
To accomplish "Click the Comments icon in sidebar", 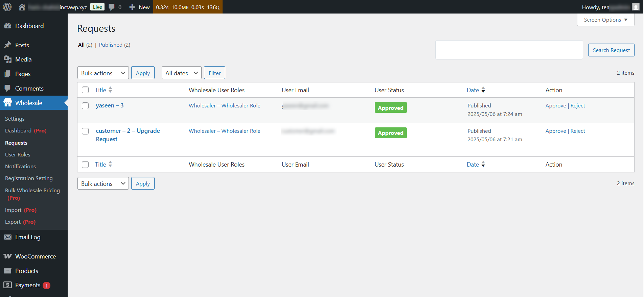I will click(7, 89).
